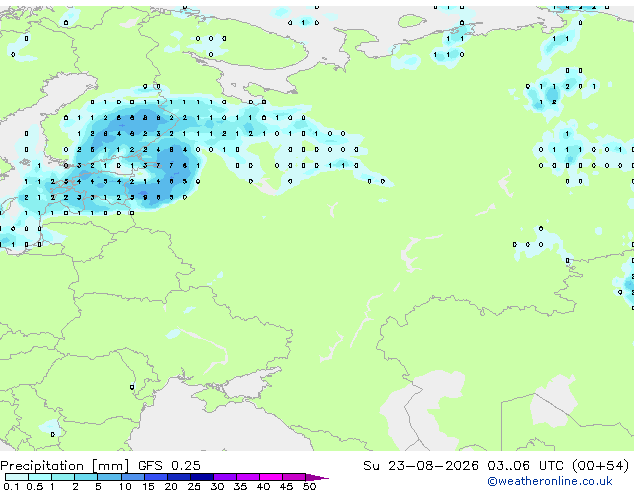This screenshot has height=490, width=634.
Task: Click the legend label "50"
Action: point(309,486)
